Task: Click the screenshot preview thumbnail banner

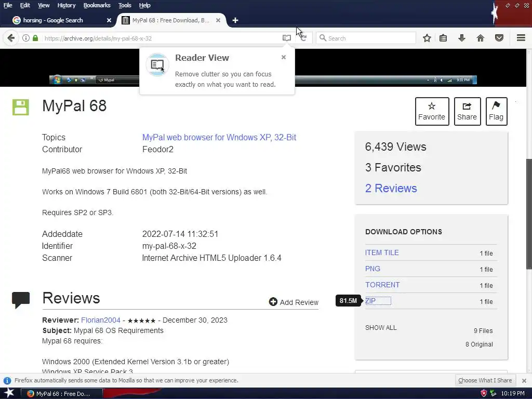Action: pyautogui.click(x=263, y=68)
